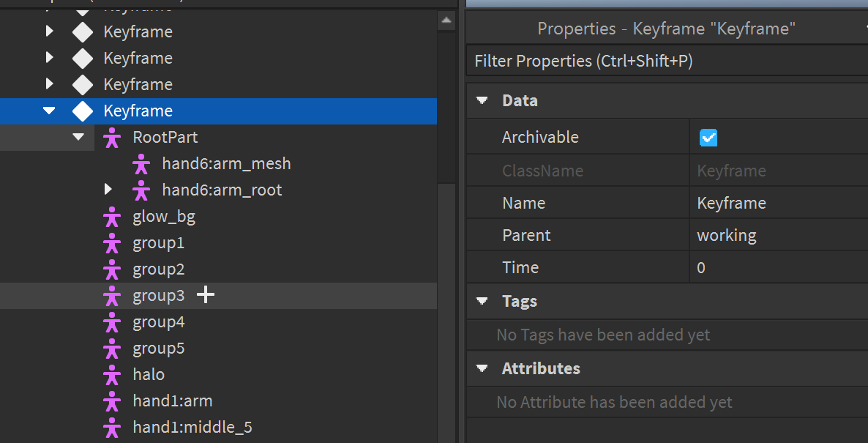Image resolution: width=868 pixels, height=443 pixels.
Task: Click the glow_bg pose icon
Action: (112, 217)
